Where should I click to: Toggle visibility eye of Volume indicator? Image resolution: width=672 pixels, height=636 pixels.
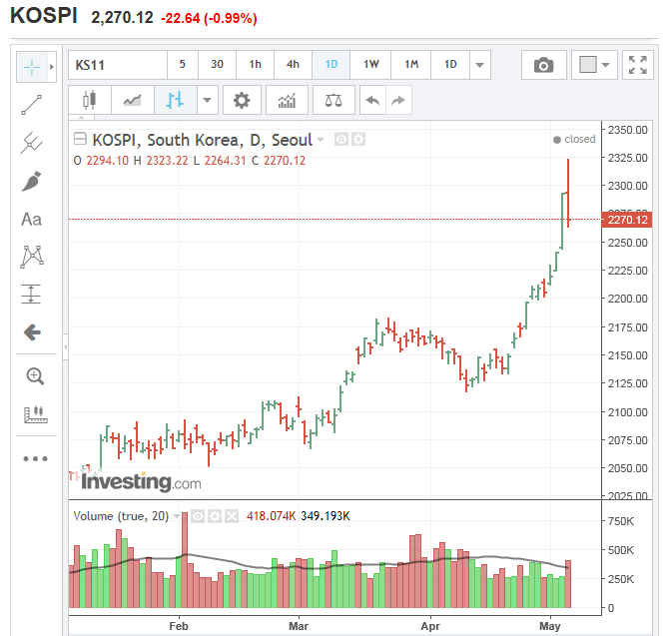click(x=198, y=515)
